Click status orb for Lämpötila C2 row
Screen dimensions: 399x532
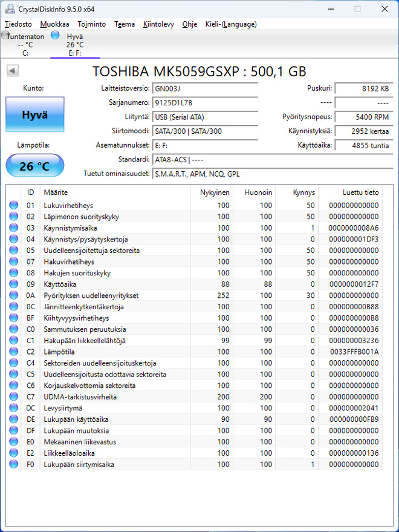13,352
